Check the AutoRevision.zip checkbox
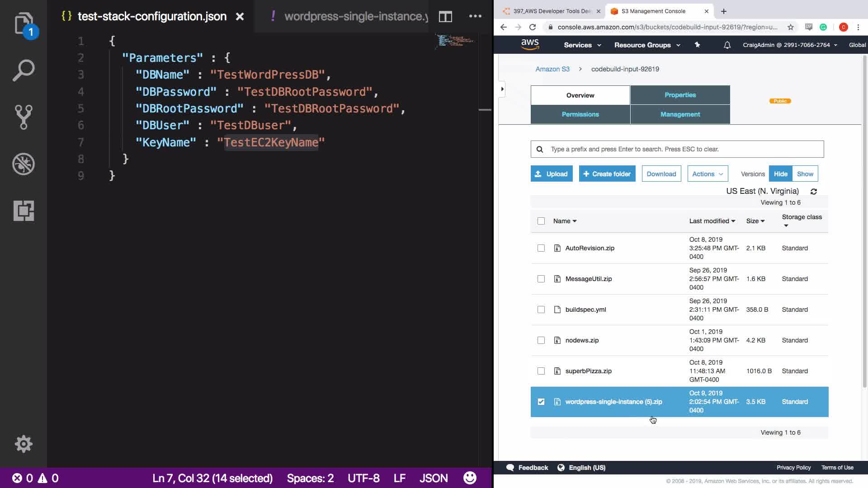 coord(541,248)
